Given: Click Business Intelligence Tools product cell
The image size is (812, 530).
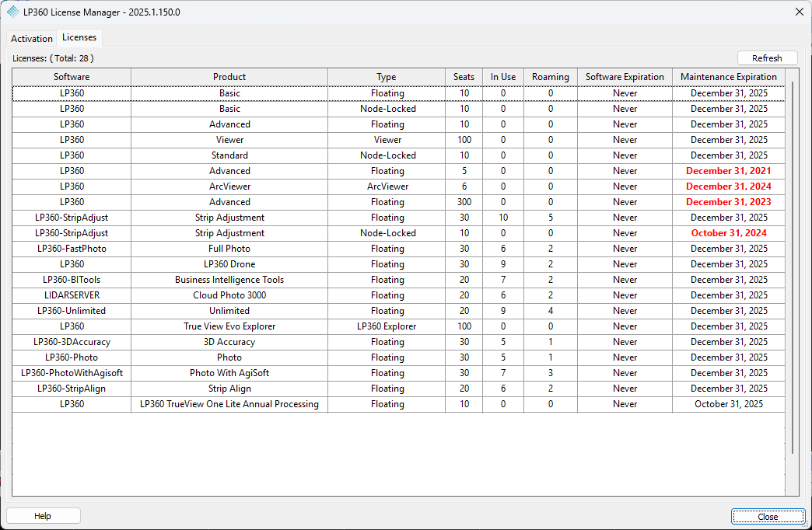Looking at the screenshot, I should pyautogui.click(x=229, y=280).
